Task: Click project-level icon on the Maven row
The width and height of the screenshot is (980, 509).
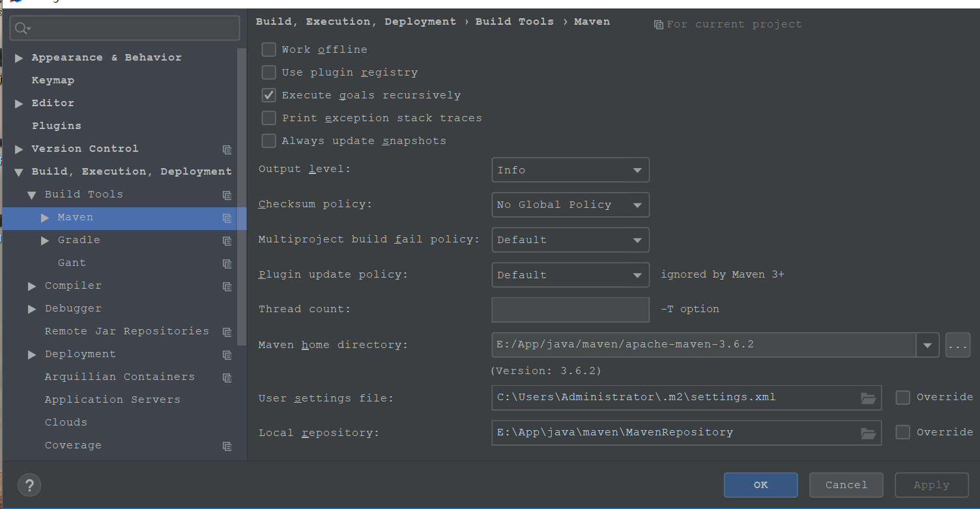Action: (227, 218)
